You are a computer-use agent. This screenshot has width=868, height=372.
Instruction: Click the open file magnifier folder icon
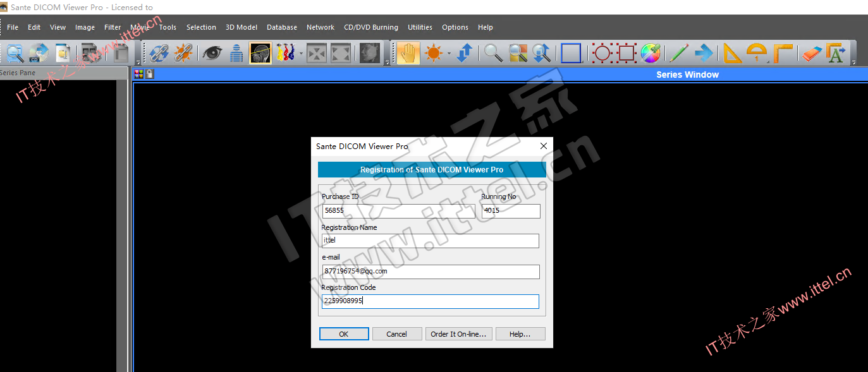point(15,53)
